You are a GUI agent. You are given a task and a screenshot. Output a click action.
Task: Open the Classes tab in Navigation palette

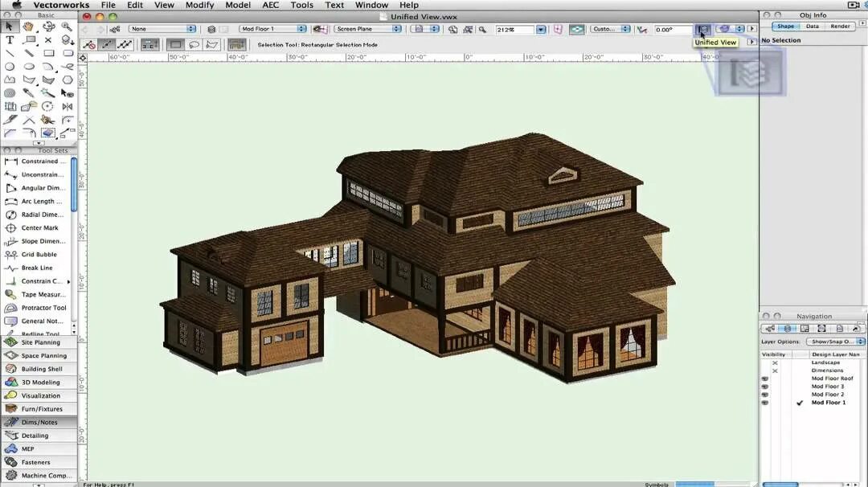(769, 328)
